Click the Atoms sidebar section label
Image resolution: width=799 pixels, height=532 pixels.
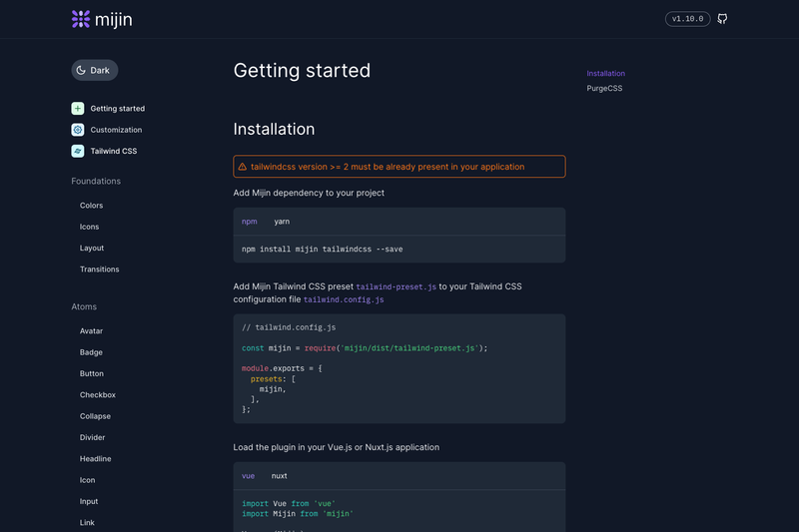[84, 307]
